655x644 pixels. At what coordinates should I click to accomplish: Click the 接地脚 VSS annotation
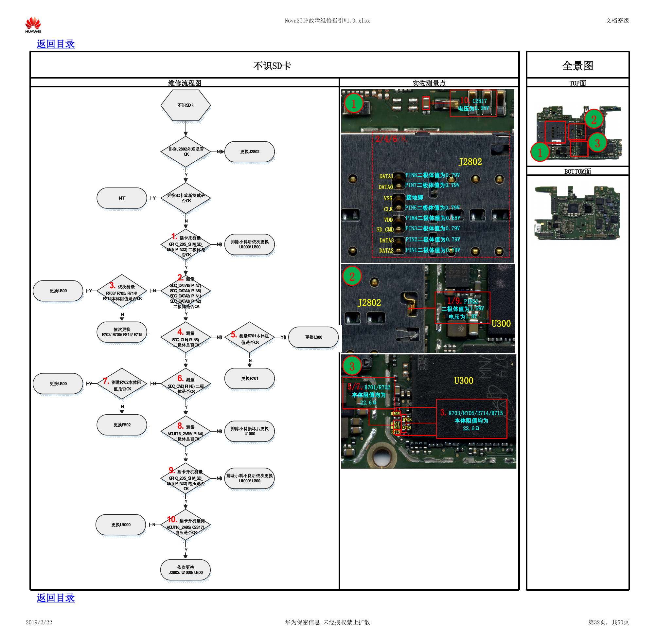coord(414,198)
